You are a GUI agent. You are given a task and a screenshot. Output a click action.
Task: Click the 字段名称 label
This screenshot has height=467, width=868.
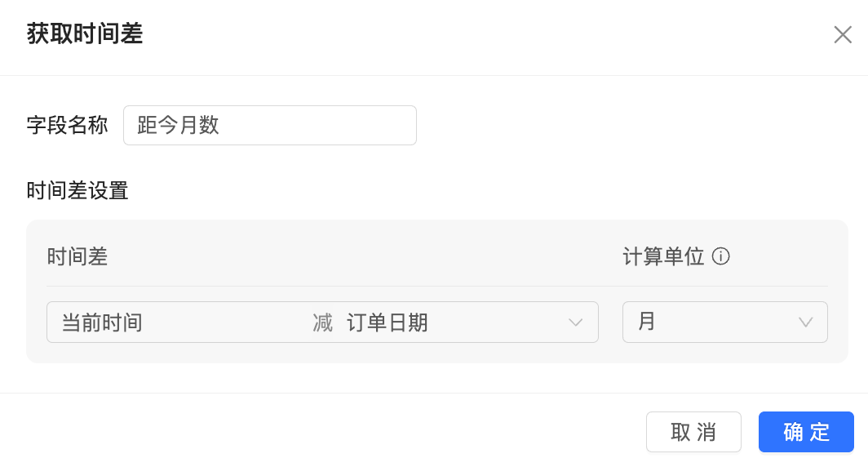coord(67,126)
